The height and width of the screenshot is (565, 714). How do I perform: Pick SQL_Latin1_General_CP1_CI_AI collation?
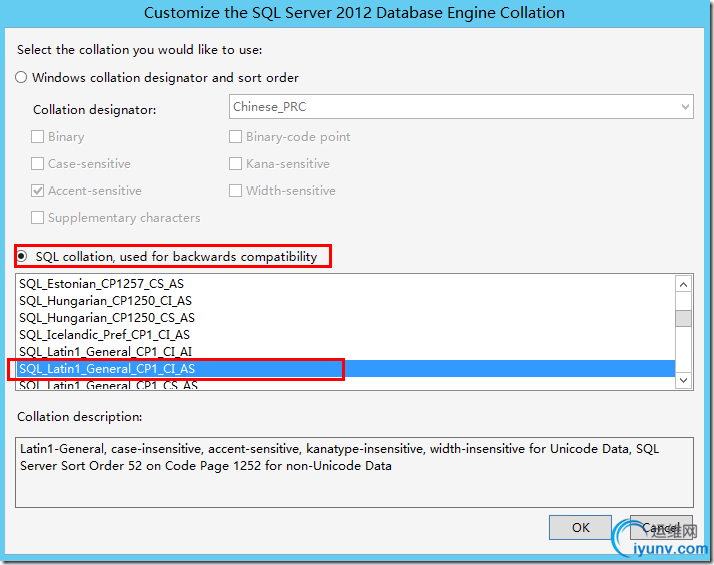[x=346, y=351]
